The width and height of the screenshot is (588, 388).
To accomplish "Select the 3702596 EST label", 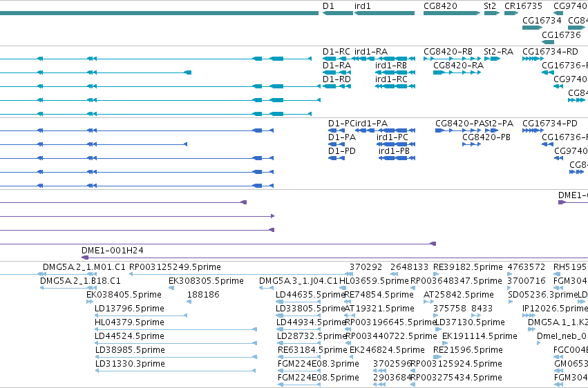I will 392,365.
